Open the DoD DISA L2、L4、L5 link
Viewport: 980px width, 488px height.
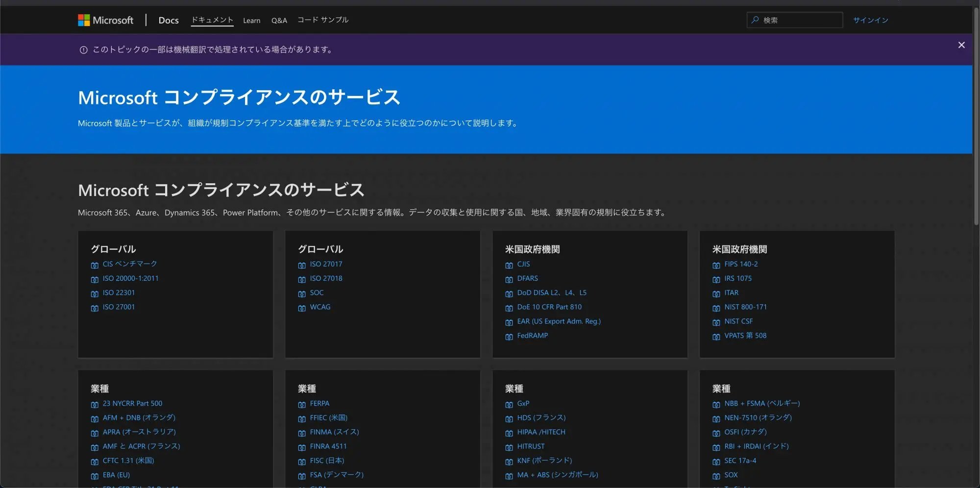tap(552, 293)
